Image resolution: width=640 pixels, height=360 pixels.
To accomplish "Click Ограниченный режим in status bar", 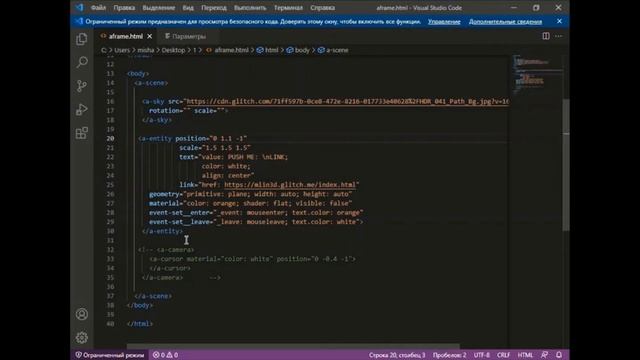I will coord(110,355).
